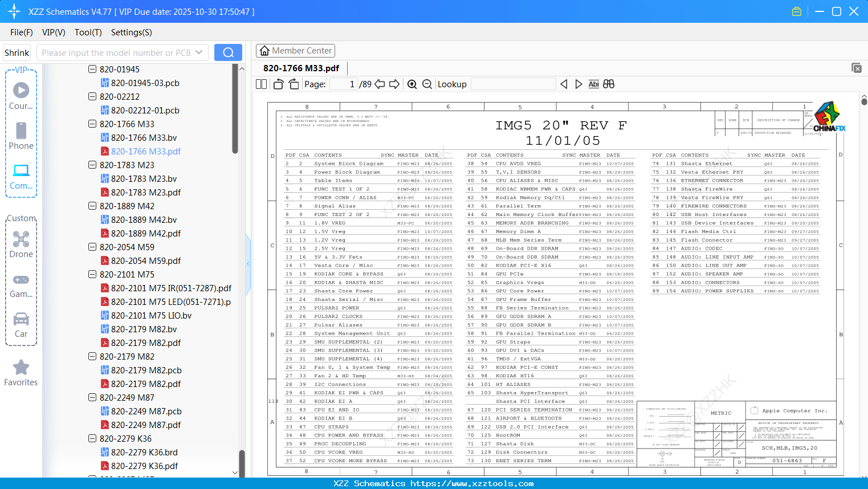868x489 pixels.
Task: Collapse the 820-2101 M75 folder
Action: (x=92, y=274)
